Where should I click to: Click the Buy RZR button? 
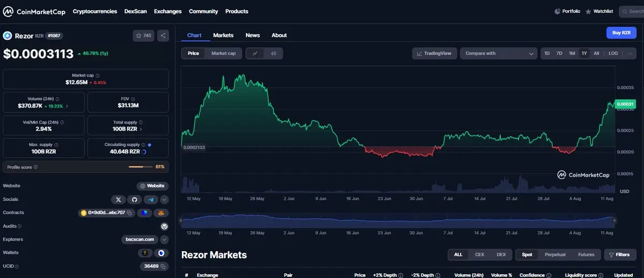(x=621, y=33)
